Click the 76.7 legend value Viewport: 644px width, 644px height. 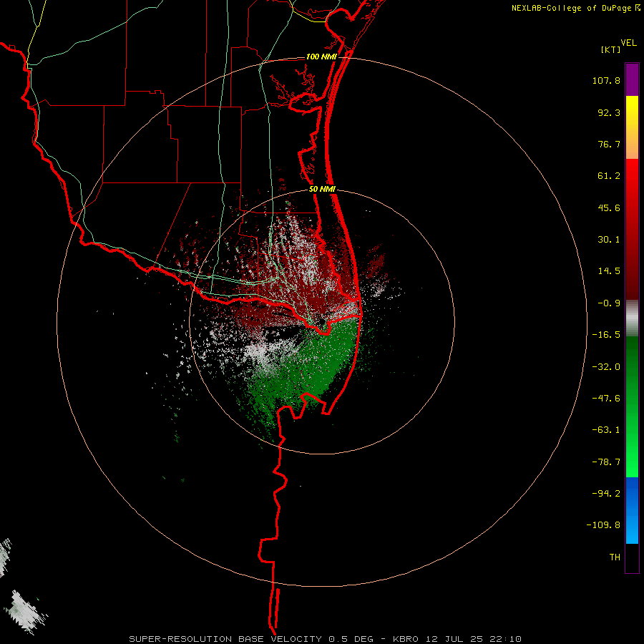(609, 144)
